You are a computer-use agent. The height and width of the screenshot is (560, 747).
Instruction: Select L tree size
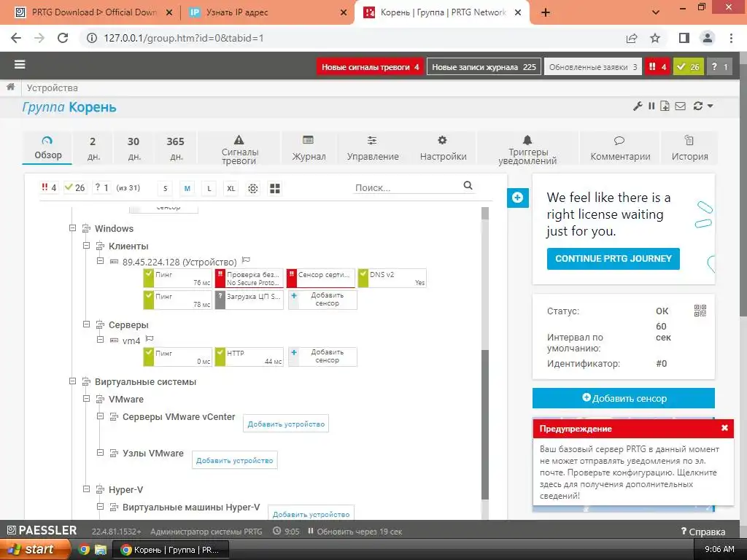click(209, 189)
